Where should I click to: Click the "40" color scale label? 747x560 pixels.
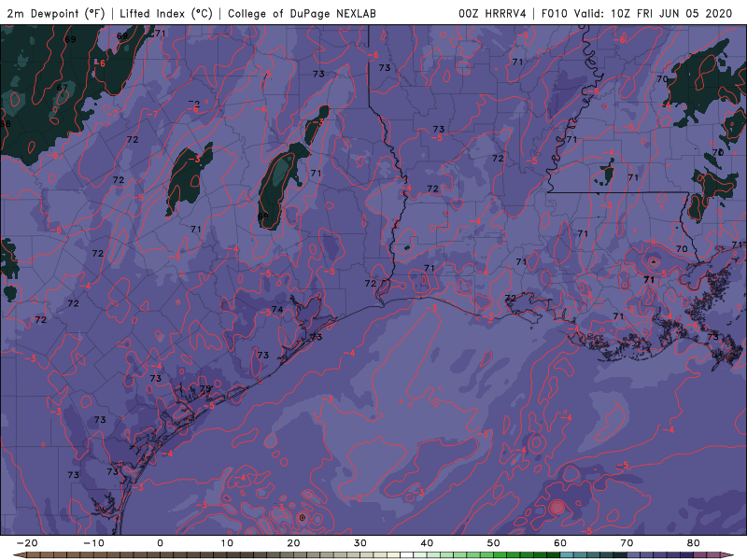pos(427,543)
